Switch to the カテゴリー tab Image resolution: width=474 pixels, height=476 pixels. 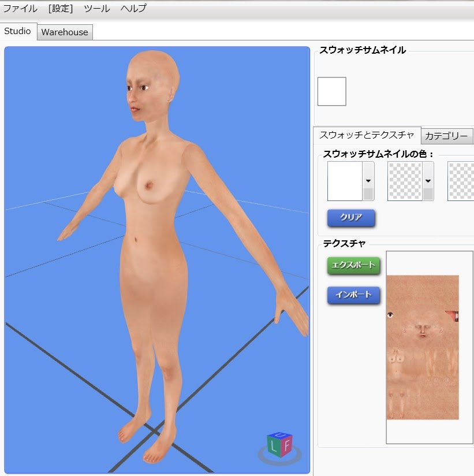(x=446, y=136)
